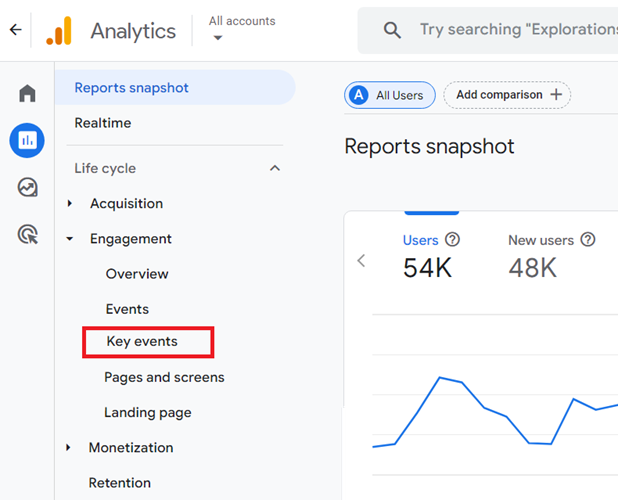The height and width of the screenshot is (500, 618).
Task: Click the back arrow icon
Action: pyautogui.click(x=15, y=30)
